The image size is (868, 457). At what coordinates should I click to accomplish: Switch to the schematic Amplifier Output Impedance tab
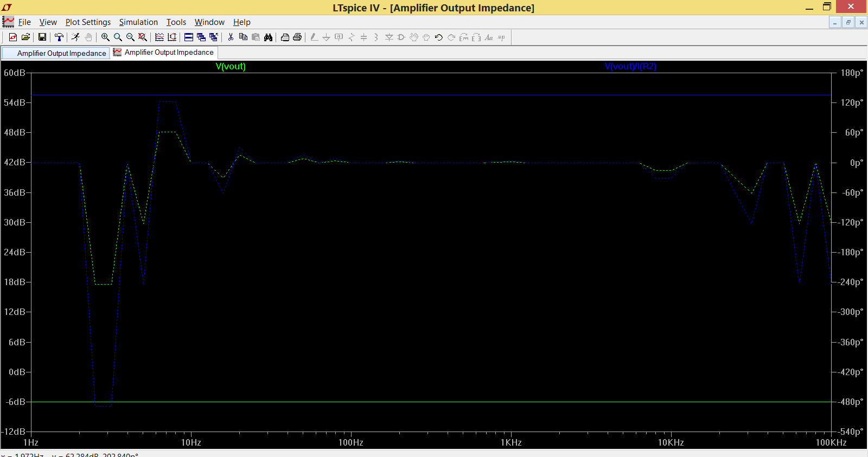tap(56, 53)
